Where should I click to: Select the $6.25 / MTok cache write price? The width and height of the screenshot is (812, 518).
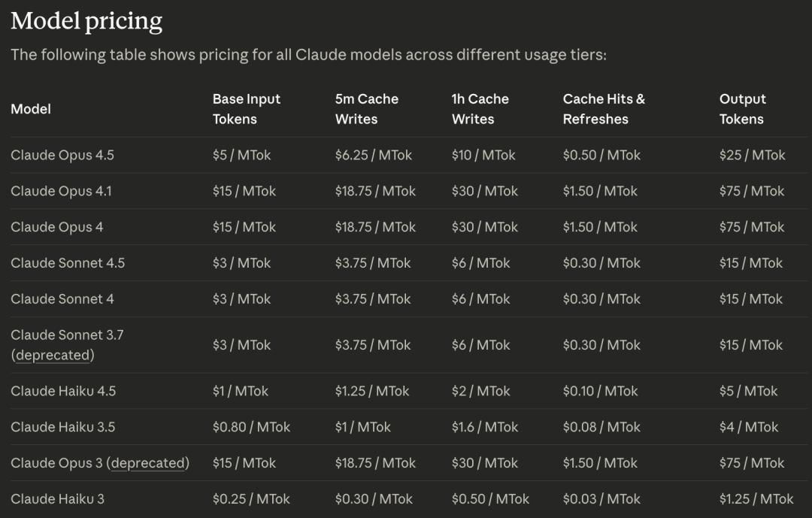374,156
